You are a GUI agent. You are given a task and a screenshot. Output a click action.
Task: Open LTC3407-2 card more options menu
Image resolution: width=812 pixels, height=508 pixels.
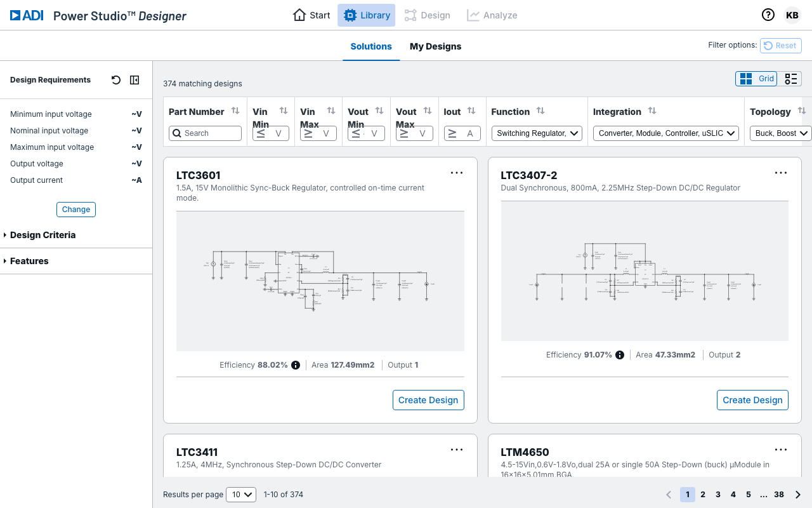click(x=781, y=173)
